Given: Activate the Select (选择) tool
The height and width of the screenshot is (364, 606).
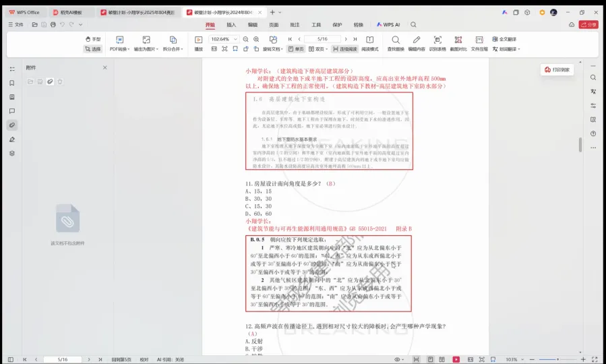Looking at the screenshot, I should pos(93,49).
